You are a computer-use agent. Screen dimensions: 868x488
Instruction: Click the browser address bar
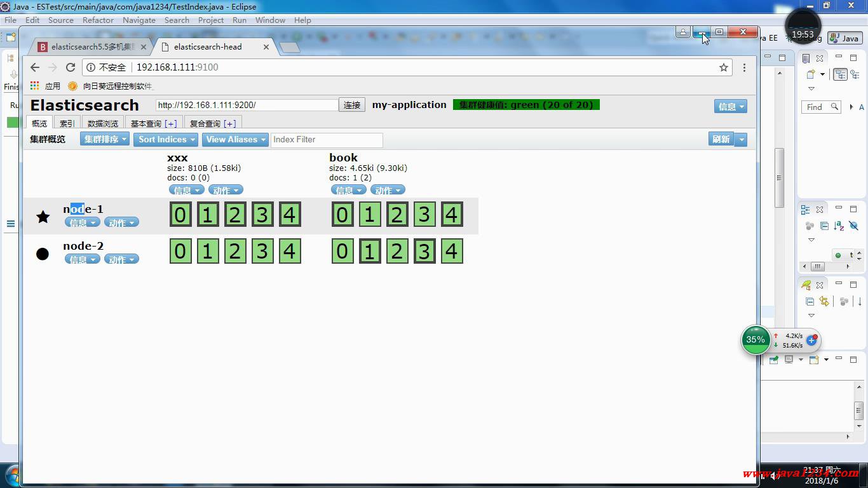[407, 67]
